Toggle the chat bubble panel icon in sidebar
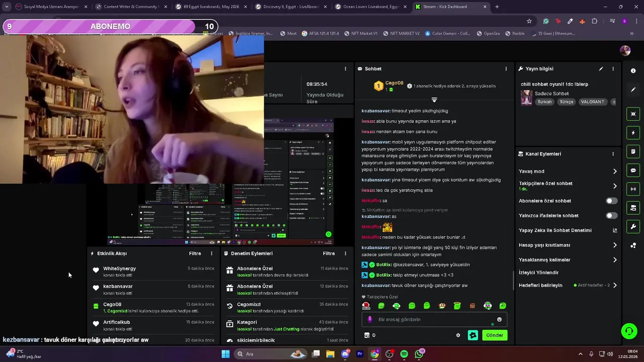644x362 pixels. point(633,170)
